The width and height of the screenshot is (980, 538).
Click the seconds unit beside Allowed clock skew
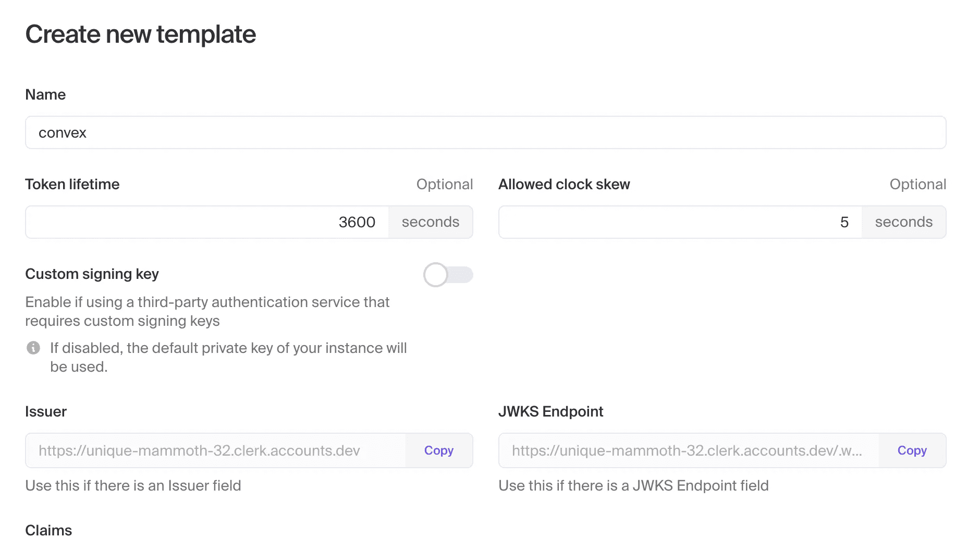pos(903,222)
